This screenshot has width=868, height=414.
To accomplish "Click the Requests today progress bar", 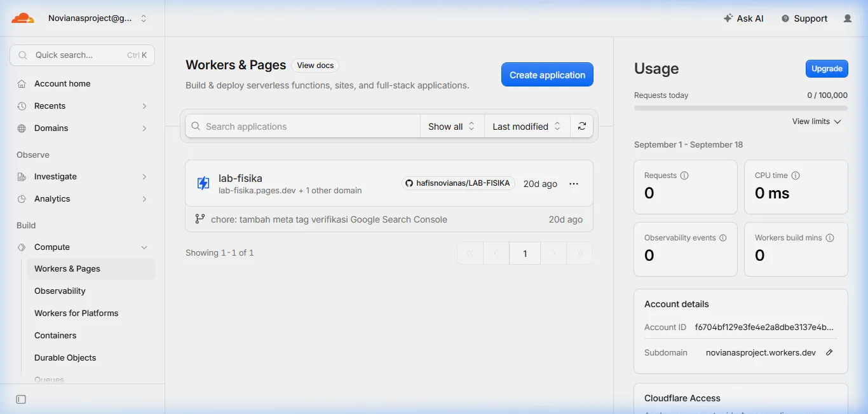I will (741, 108).
